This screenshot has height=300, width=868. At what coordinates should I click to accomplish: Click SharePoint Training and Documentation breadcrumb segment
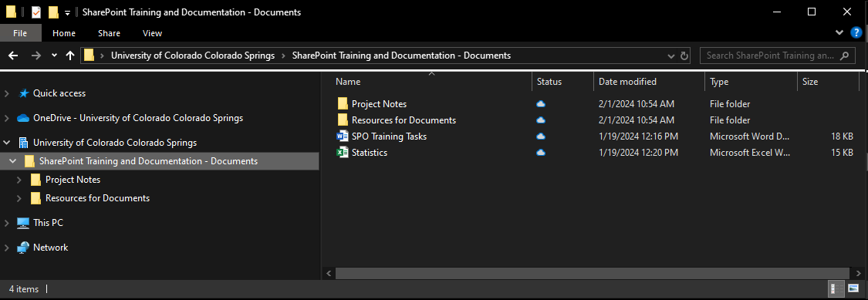[x=401, y=56]
